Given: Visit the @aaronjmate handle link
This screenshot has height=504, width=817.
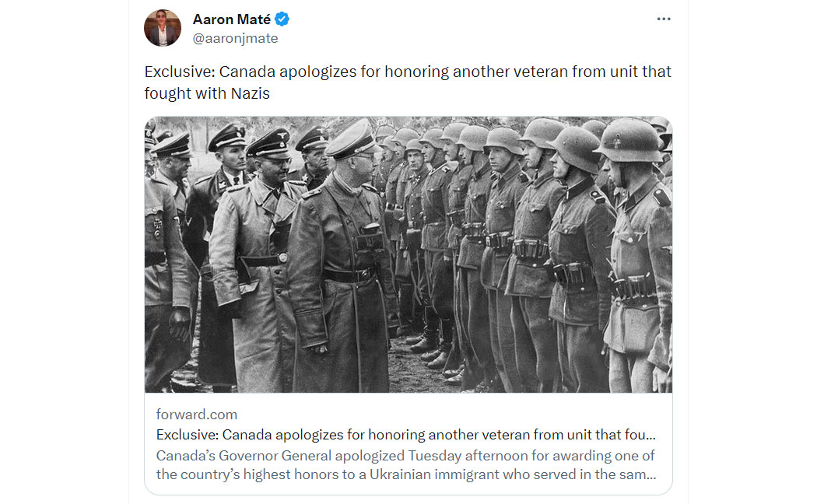Looking at the screenshot, I should pos(235,39).
